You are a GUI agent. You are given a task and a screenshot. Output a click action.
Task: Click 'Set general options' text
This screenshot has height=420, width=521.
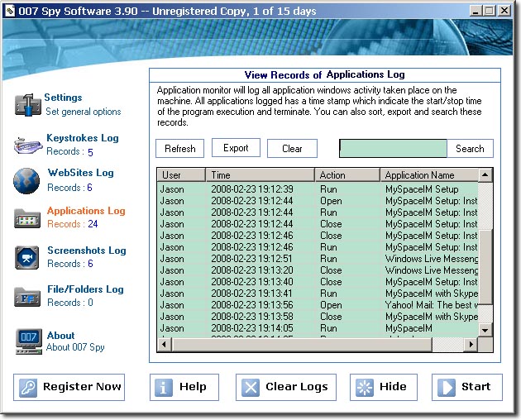pos(84,112)
